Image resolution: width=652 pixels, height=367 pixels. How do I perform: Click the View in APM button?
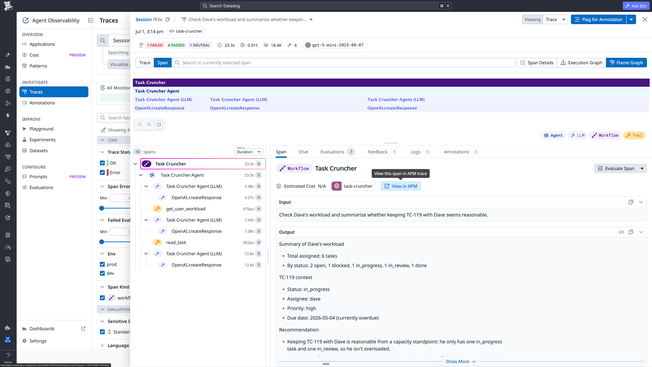[400, 186]
